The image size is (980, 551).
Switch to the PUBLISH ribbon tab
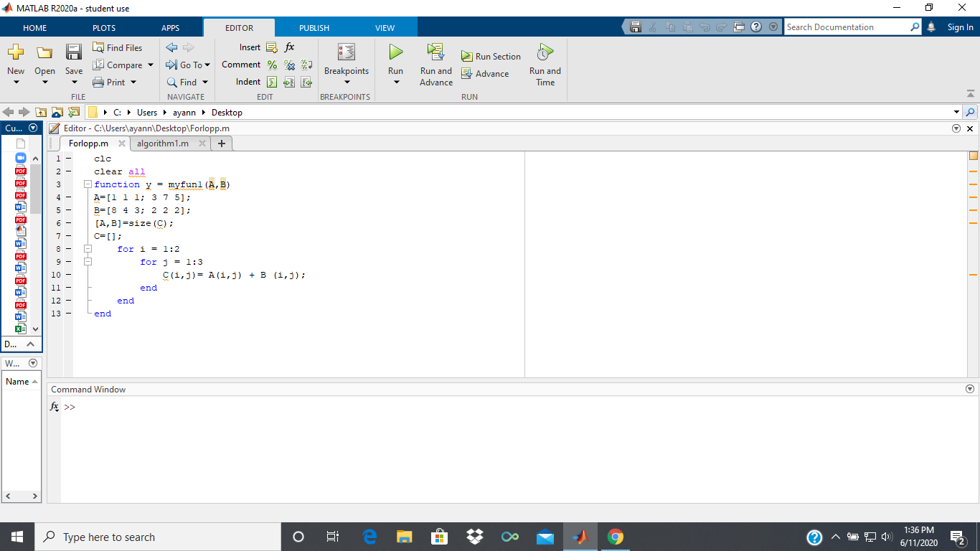coord(314,27)
